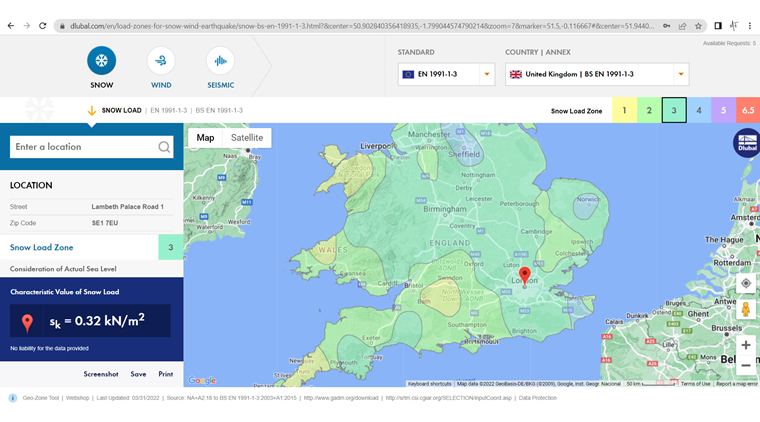This screenshot has width=760, height=422.
Task: Click the location search magnifier icon
Action: coord(164,147)
